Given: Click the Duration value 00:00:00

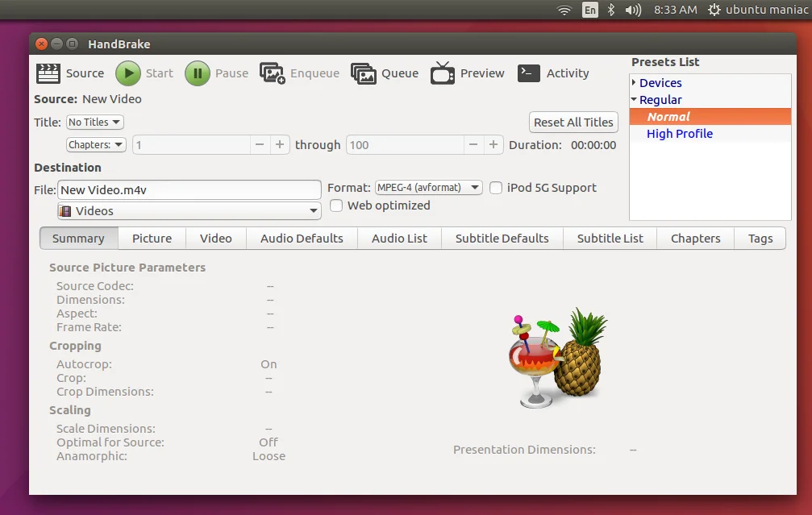Looking at the screenshot, I should [x=593, y=145].
